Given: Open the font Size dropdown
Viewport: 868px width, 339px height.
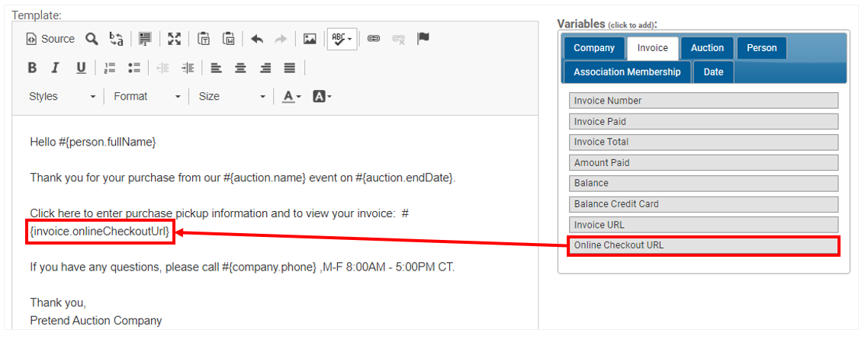Looking at the screenshot, I should tap(232, 96).
